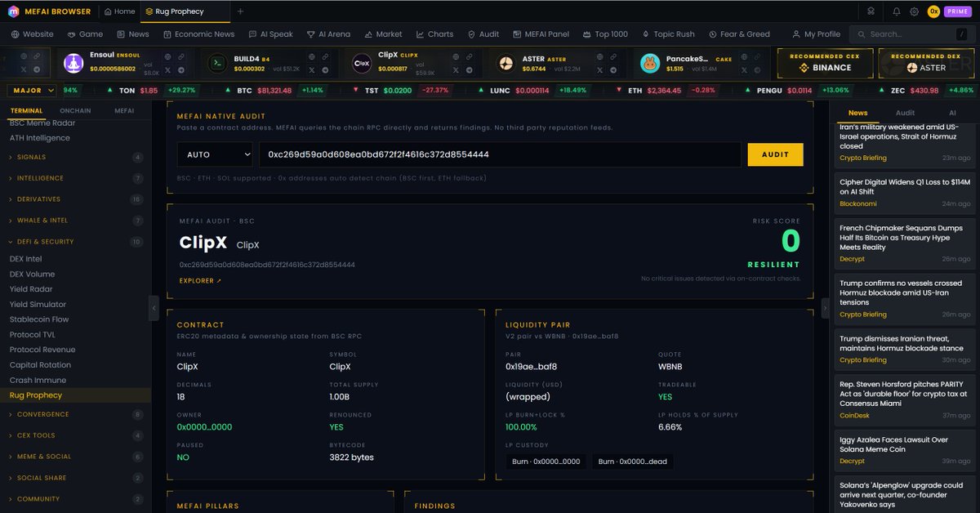The image size is (980, 513).
Task: Click the recommended DEX Aster banner
Action: click(926, 63)
